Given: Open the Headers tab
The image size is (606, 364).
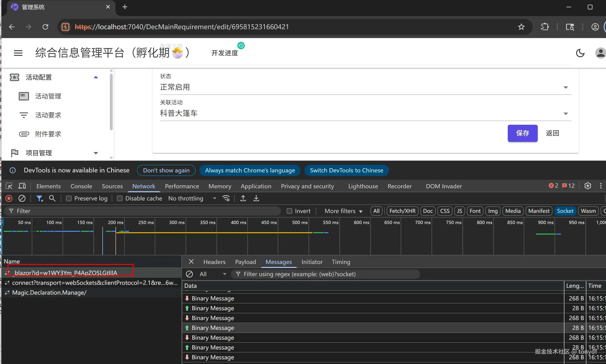Looking at the screenshot, I should coord(214,262).
